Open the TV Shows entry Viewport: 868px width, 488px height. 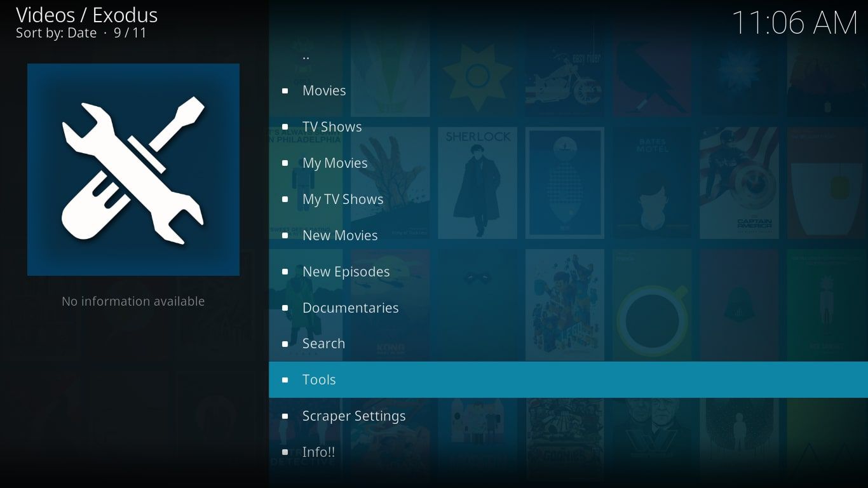[x=568, y=127]
